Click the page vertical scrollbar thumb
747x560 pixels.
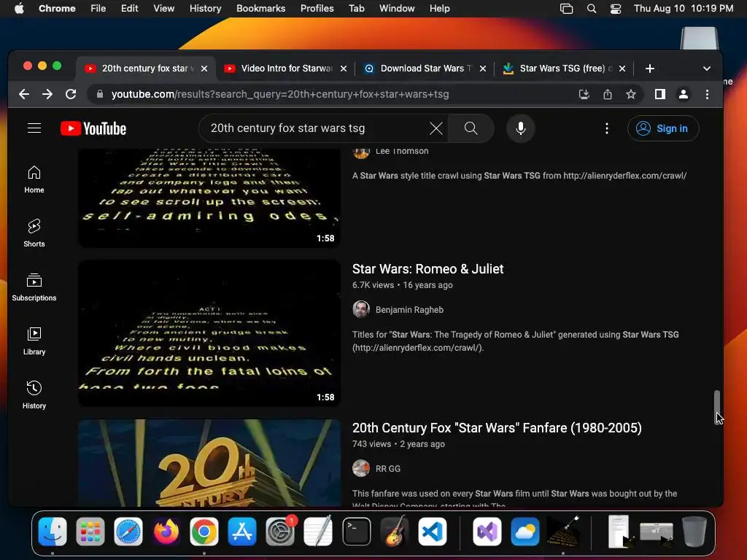716,406
